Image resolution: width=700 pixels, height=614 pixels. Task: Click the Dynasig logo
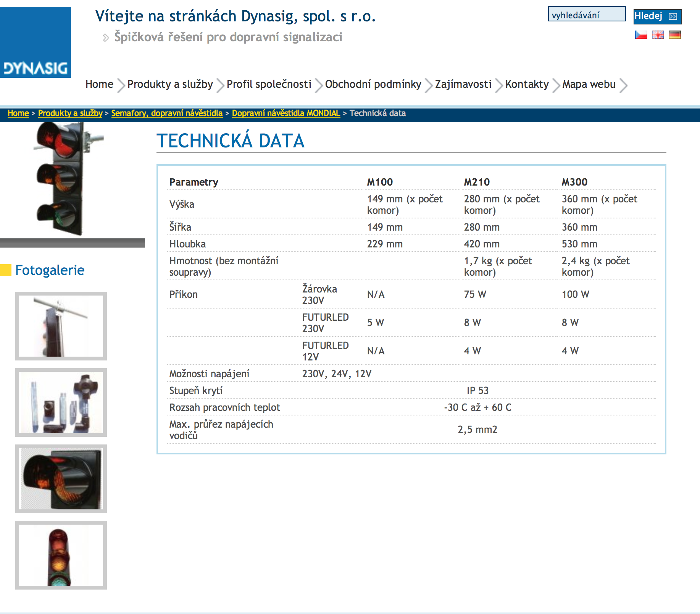(x=35, y=42)
